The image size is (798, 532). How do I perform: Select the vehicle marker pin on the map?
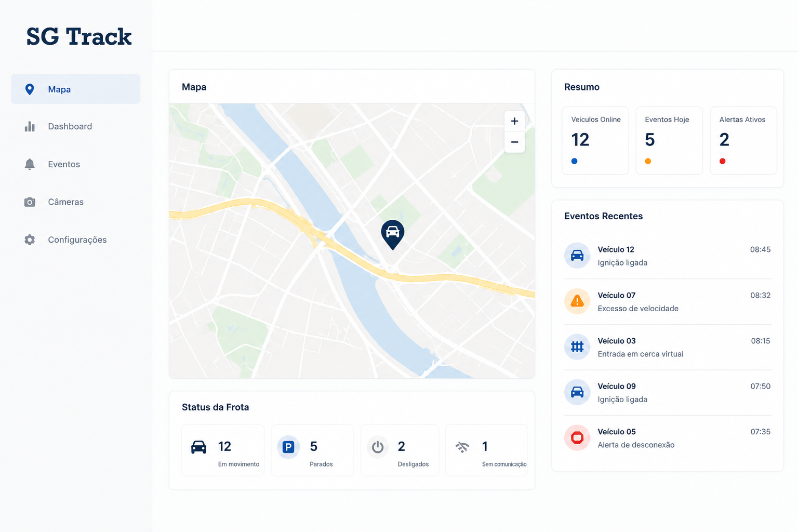click(x=393, y=234)
